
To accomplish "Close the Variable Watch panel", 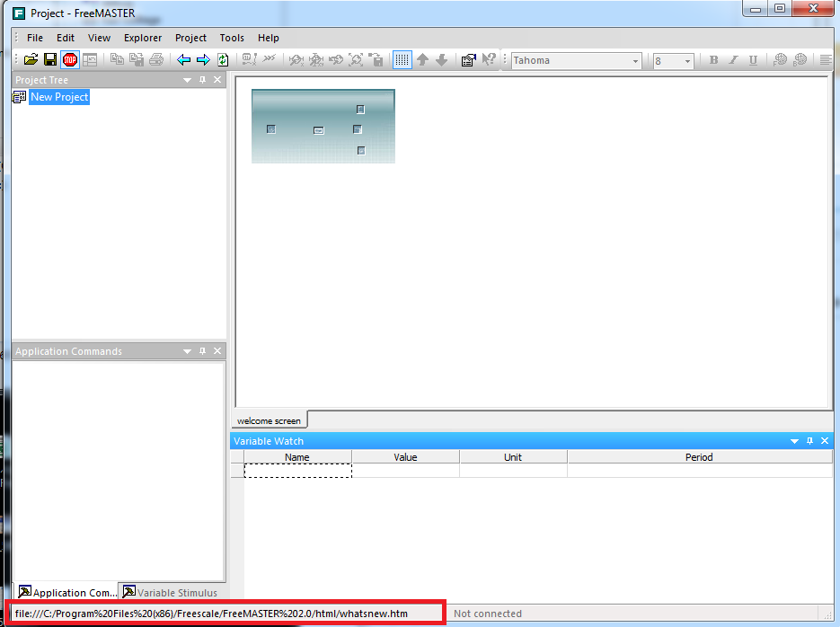I will pyautogui.click(x=825, y=441).
